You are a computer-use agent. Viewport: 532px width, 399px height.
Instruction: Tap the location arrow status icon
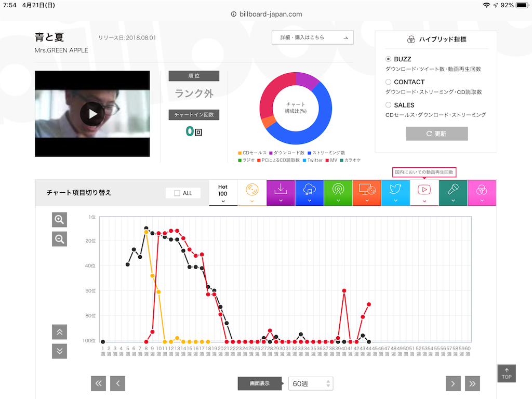[495, 5]
